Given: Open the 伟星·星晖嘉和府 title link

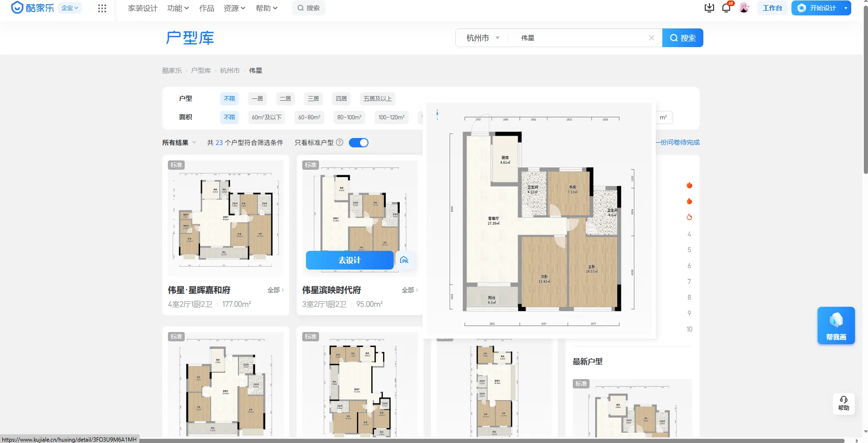Looking at the screenshot, I should click(199, 290).
